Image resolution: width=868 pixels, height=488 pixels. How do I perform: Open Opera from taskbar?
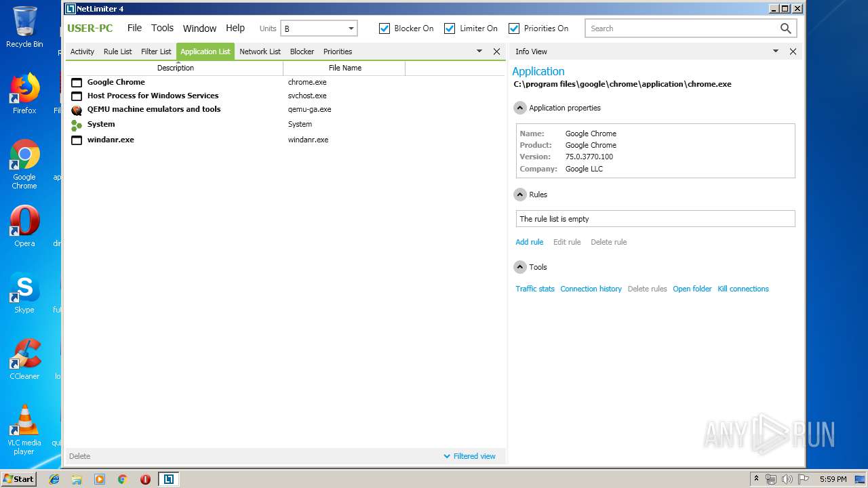pyautogui.click(x=145, y=479)
